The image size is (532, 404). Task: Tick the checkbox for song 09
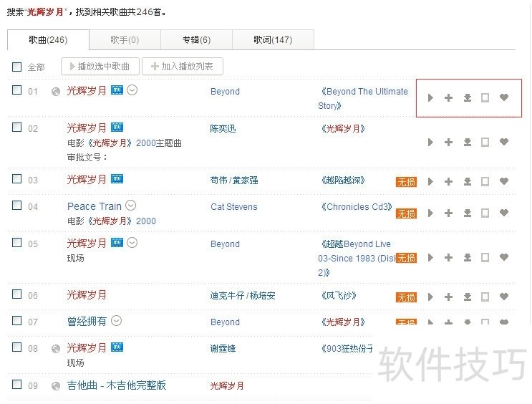[16, 385]
